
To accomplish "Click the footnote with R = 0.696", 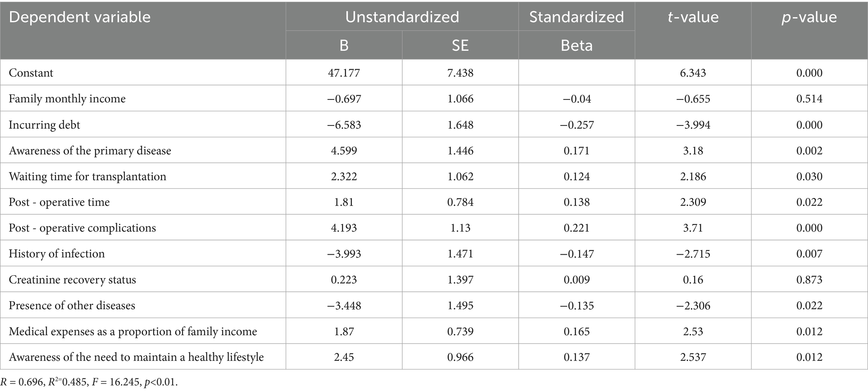I will point(89,382).
